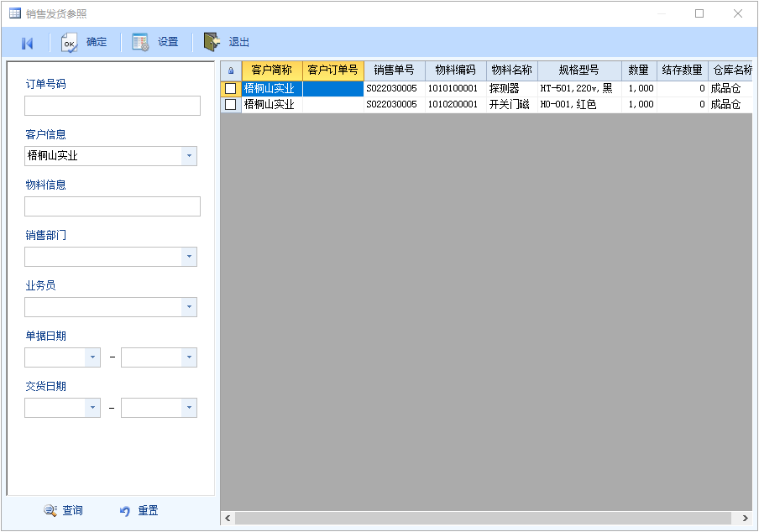The width and height of the screenshot is (759, 532).
Task: Select the HO-001,红色 spec cell
Action: (x=579, y=104)
